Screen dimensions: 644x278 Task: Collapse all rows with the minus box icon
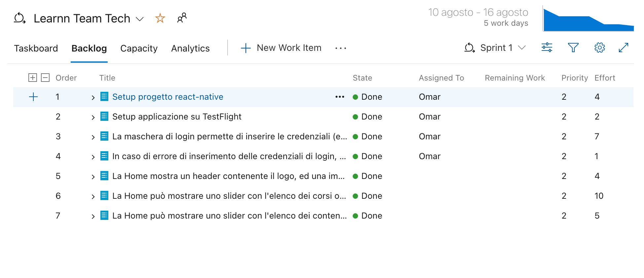coord(45,78)
